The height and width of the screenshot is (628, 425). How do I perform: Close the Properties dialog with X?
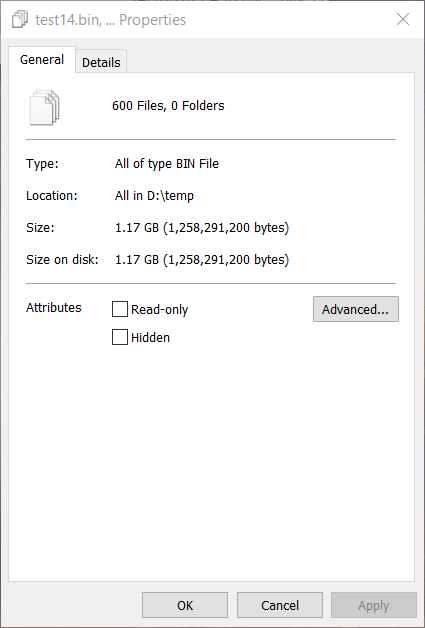403,19
